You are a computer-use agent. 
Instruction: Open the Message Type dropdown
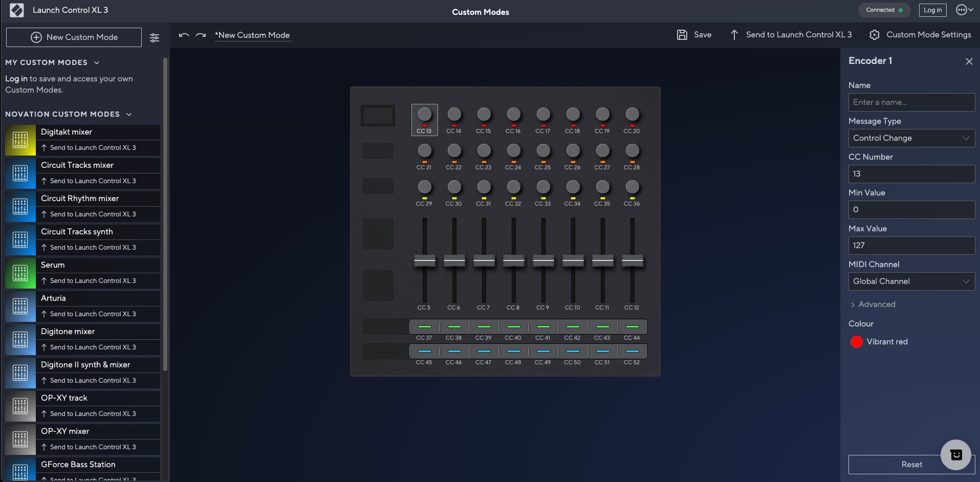(911, 138)
